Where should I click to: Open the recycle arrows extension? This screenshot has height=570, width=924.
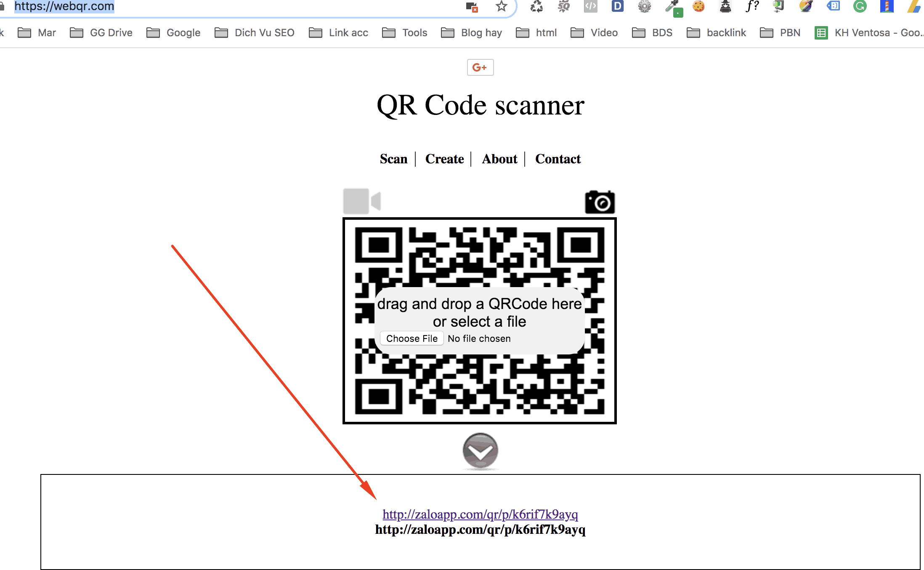[x=536, y=6]
